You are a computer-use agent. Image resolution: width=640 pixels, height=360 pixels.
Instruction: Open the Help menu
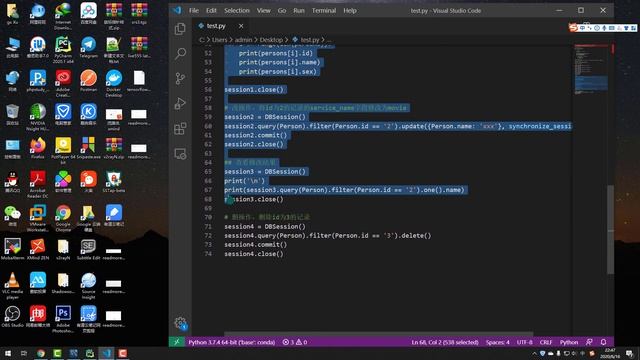click(350, 11)
